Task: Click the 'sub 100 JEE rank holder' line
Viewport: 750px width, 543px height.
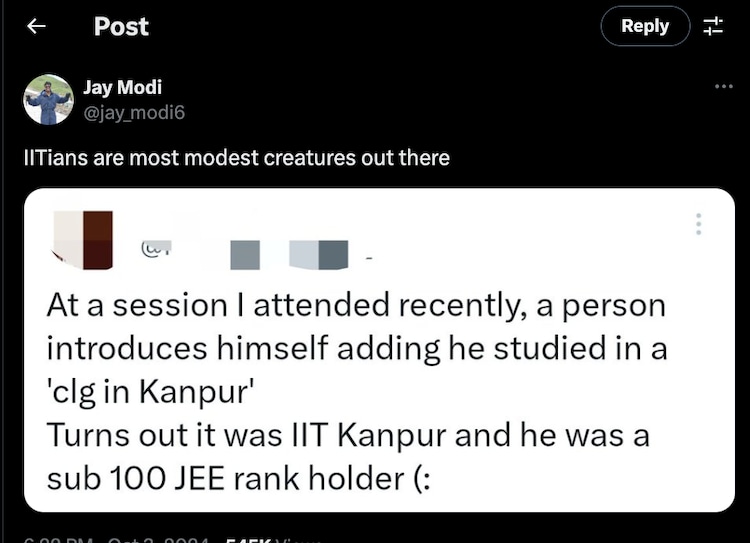Action: tap(238, 478)
